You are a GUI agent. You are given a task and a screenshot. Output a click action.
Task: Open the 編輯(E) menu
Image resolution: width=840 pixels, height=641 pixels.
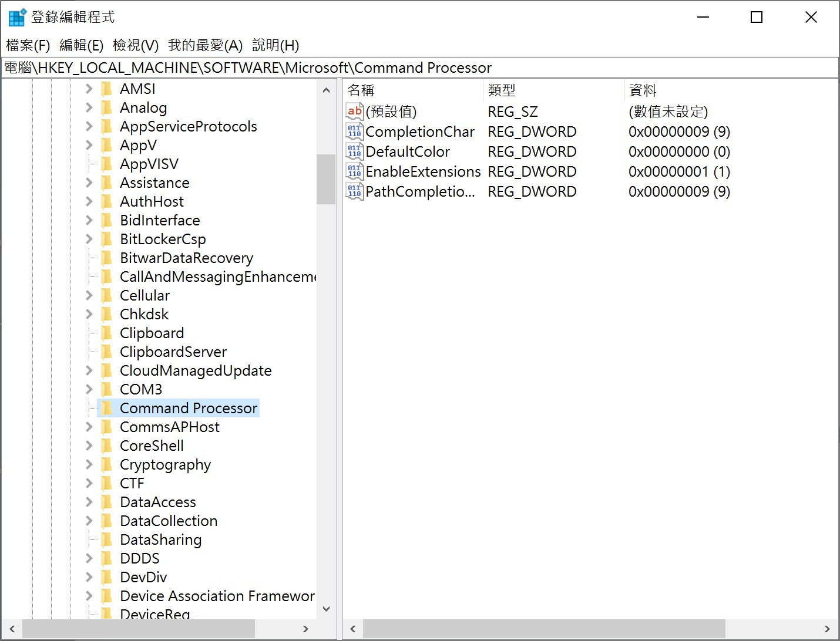(x=81, y=45)
